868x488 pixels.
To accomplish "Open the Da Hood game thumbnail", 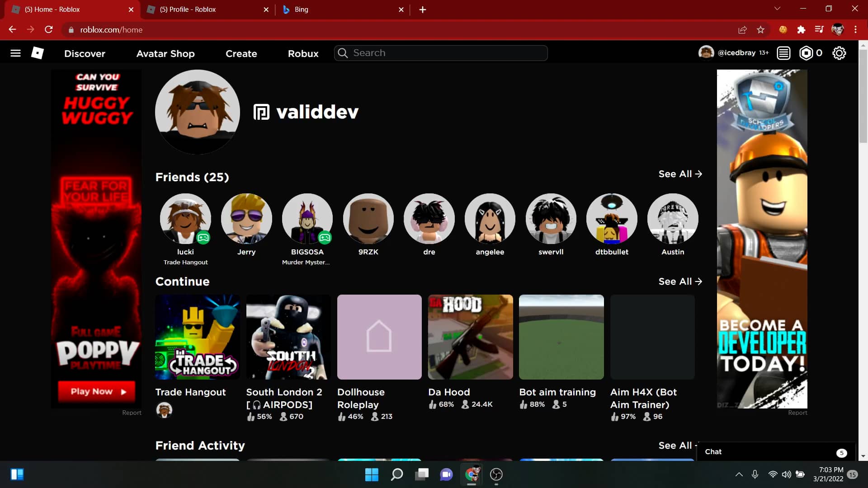I will point(471,337).
